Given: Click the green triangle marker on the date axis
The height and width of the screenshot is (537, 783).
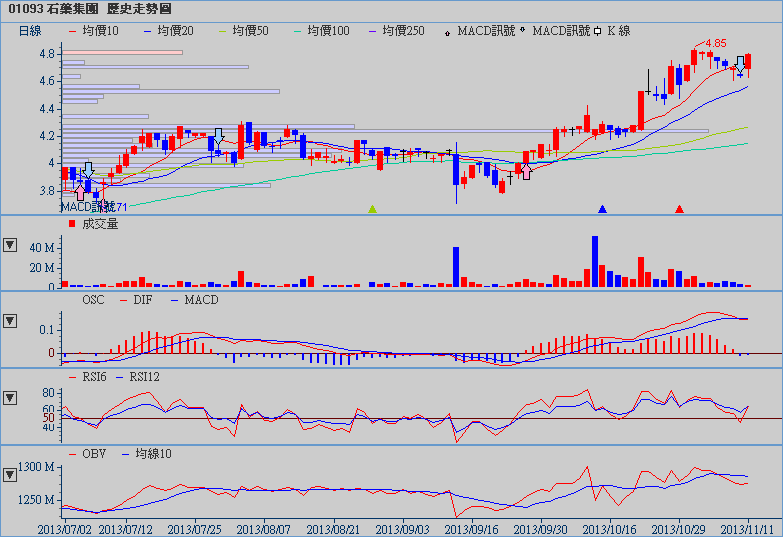Looking at the screenshot, I should (372, 209).
